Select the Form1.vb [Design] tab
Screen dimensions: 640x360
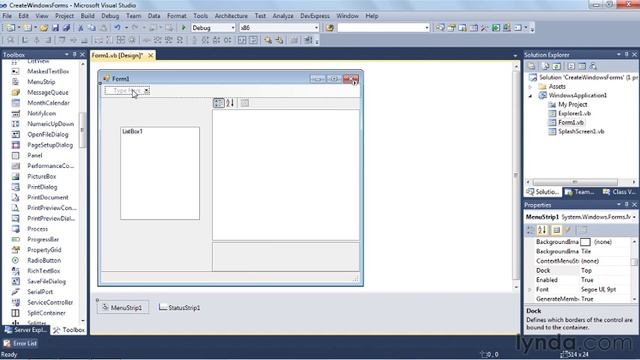pyautogui.click(x=117, y=55)
